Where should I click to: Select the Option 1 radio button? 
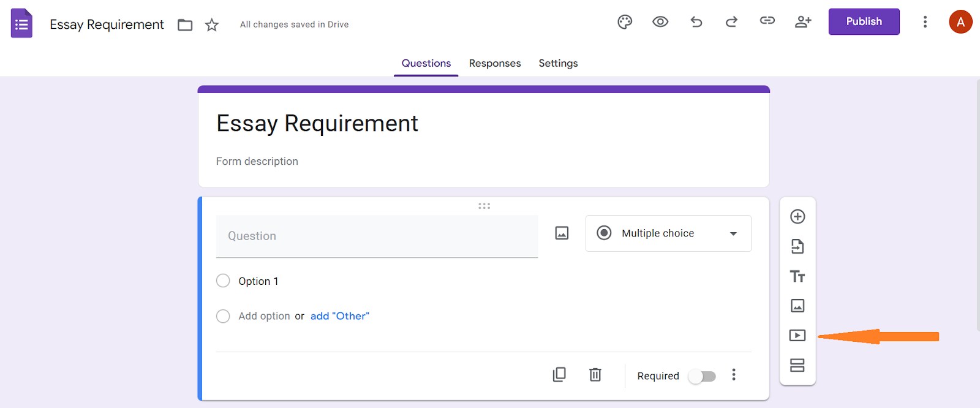click(223, 281)
